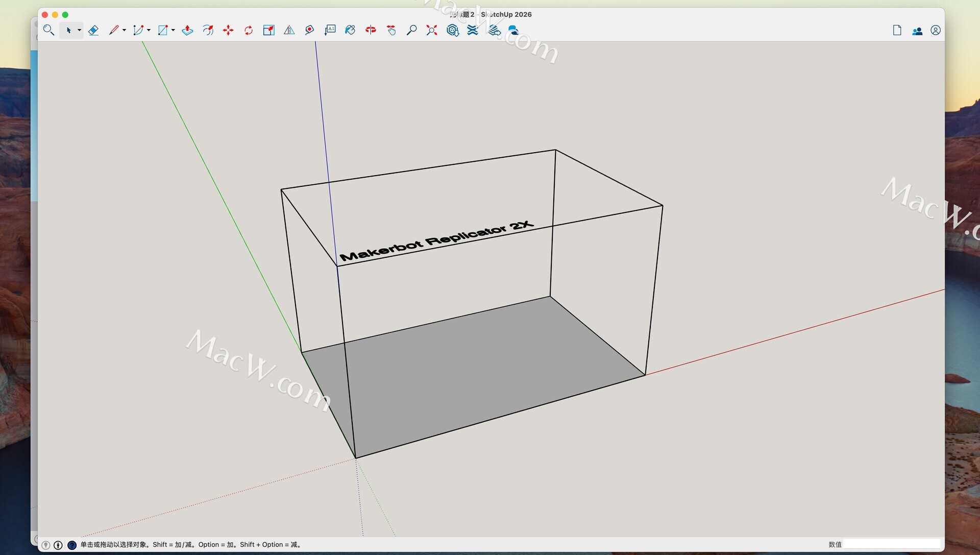
Task: Expand the Line tool dropdown arrow
Action: (x=124, y=30)
